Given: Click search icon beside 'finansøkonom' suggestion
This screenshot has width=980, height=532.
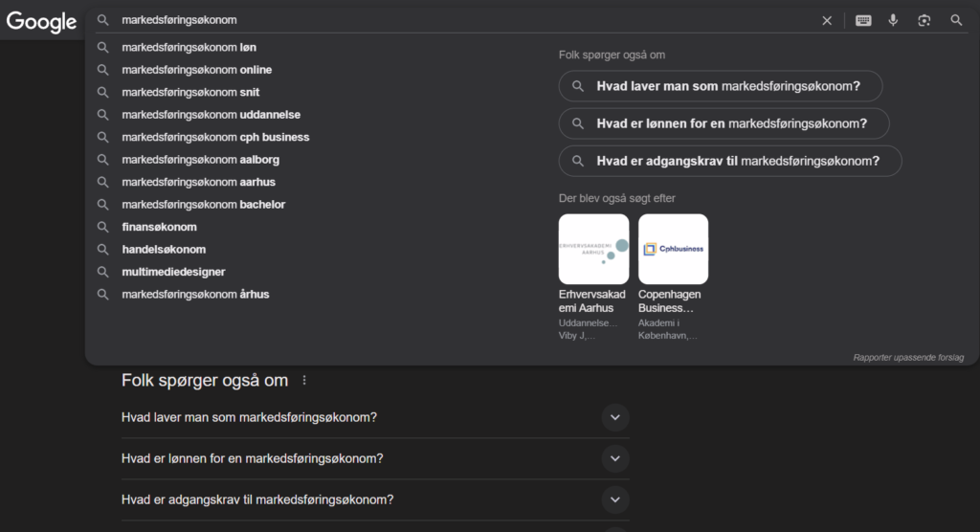Looking at the screenshot, I should [103, 227].
